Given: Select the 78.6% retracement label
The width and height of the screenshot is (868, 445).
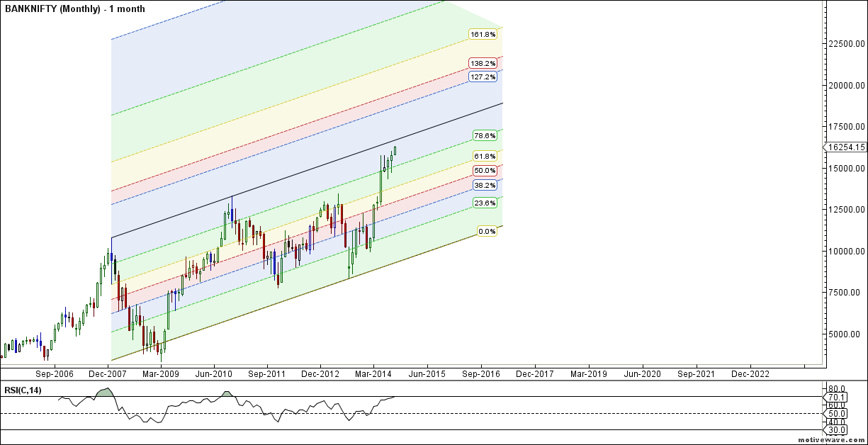Looking at the screenshot, I should pos(485,135).
